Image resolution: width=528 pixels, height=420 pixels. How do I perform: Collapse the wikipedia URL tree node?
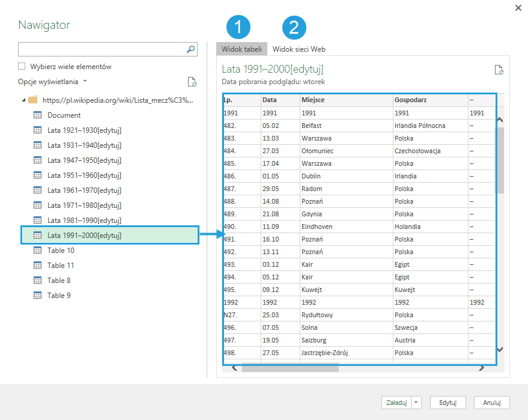(x=23, y=100)
